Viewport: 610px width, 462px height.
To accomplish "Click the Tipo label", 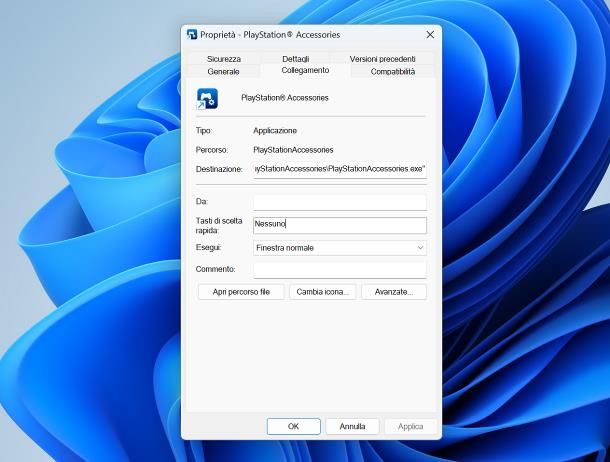I will 204,131.
